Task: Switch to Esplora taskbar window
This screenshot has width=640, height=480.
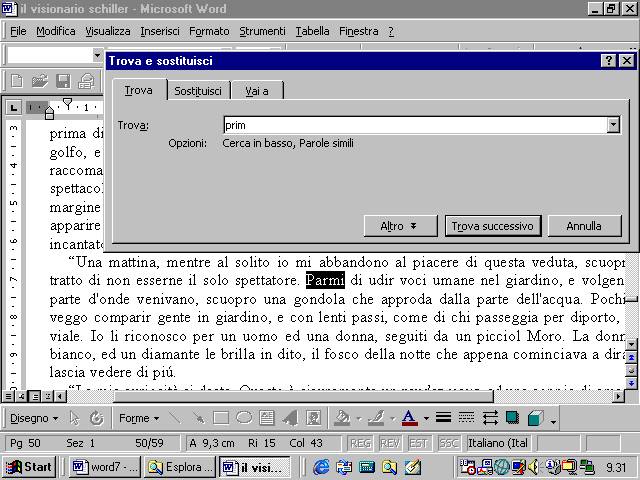Action: click(x=180, y=467)
